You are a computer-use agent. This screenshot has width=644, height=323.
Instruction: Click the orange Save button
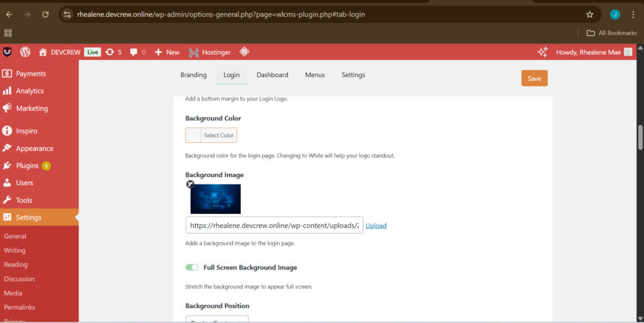click(534, 79)
